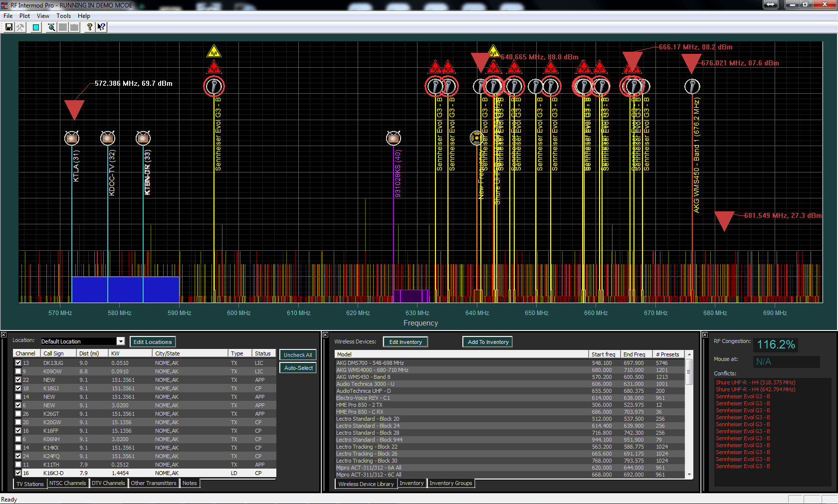Open the hammer and wrench settings tool
The width and height of the screenshot is (838, 504).
click(20, 27)
